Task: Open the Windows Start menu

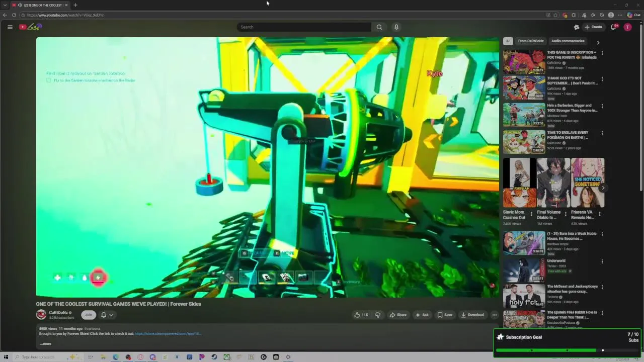Action: (6, 357)
